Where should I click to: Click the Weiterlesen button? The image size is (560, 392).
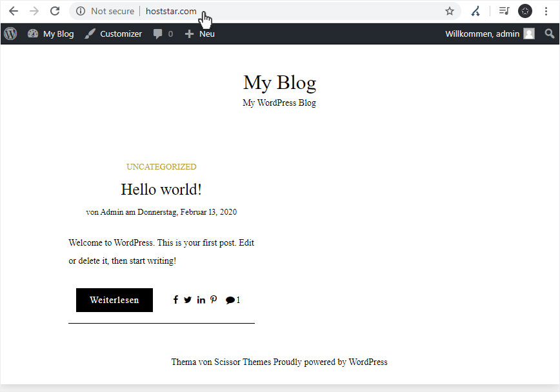pyautogui.click(x=114, y=300)
